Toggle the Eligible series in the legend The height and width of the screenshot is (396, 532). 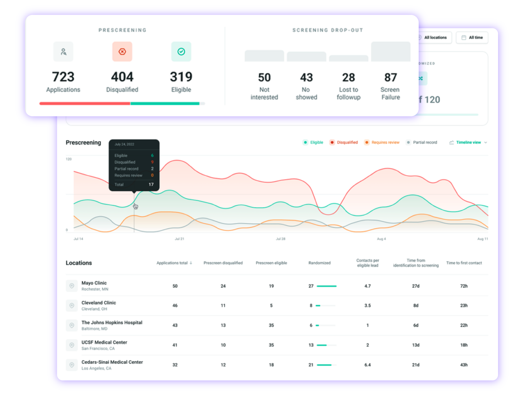313,142
